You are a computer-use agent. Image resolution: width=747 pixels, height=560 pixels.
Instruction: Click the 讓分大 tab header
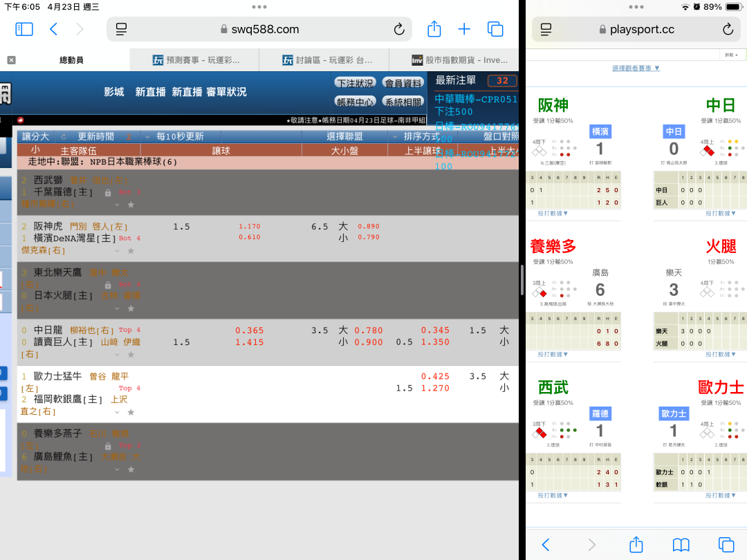36,137
